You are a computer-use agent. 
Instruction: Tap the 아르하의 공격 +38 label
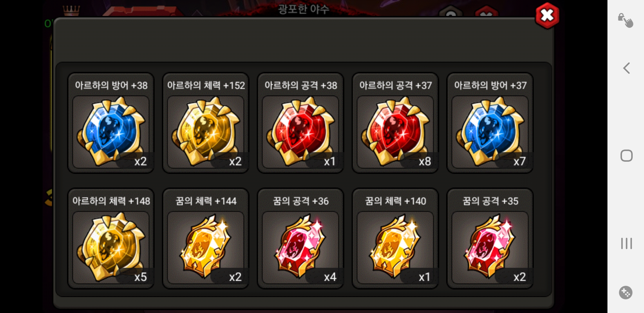[x=301, y=85]
